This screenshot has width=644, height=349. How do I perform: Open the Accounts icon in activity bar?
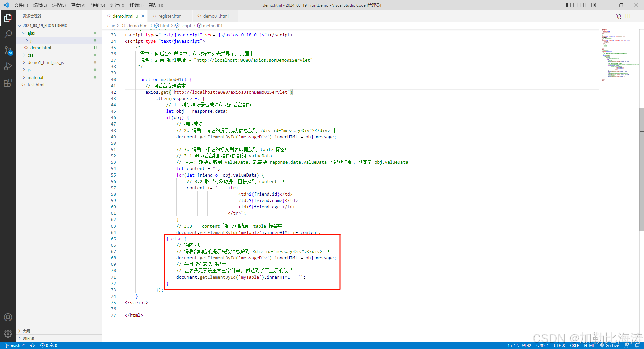[x=8, y=317]
